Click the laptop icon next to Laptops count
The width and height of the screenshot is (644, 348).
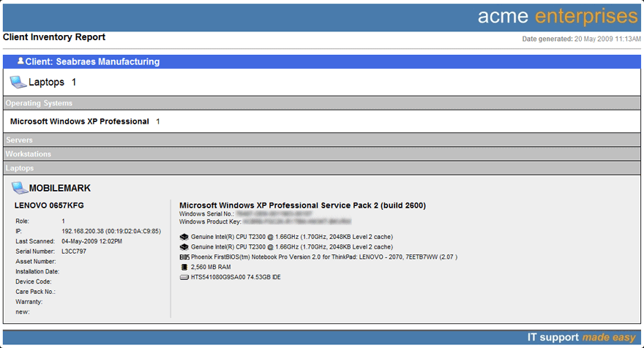[x=18, y=82]
